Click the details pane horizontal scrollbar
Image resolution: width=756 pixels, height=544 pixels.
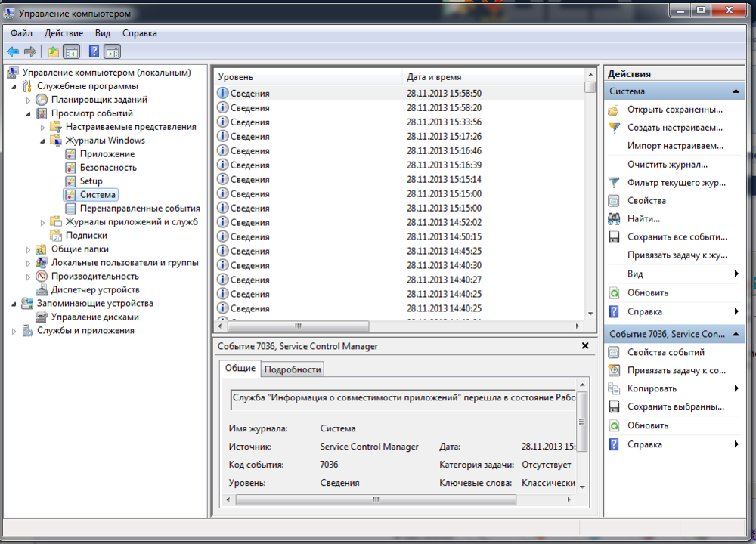click(x=376, y=499)
